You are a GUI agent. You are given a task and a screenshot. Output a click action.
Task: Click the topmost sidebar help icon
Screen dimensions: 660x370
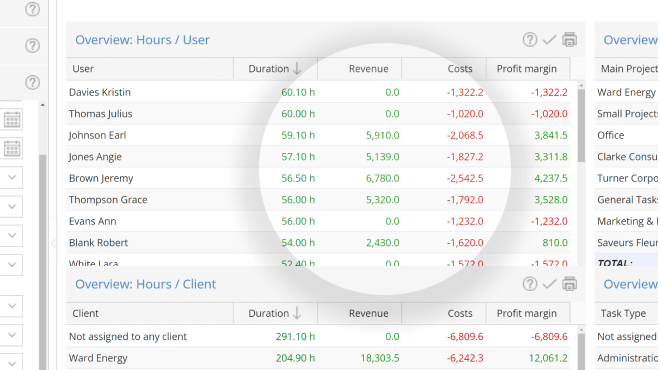coord(32,9)
